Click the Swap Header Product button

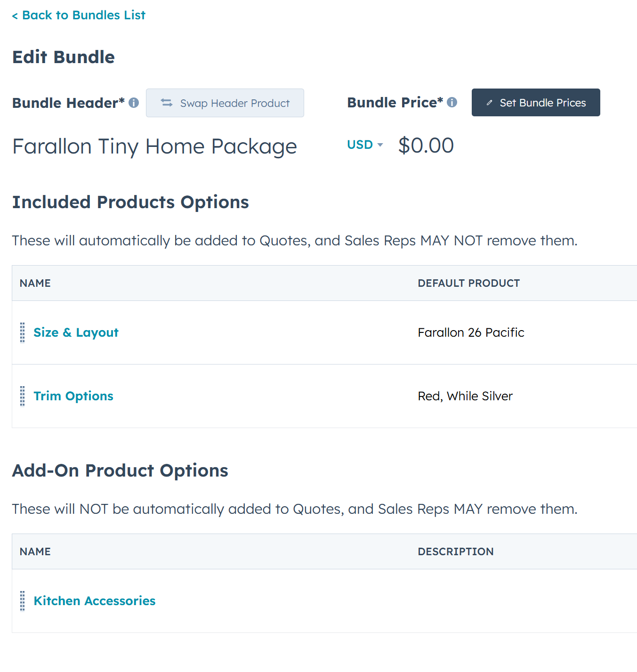tap(225, 103)
